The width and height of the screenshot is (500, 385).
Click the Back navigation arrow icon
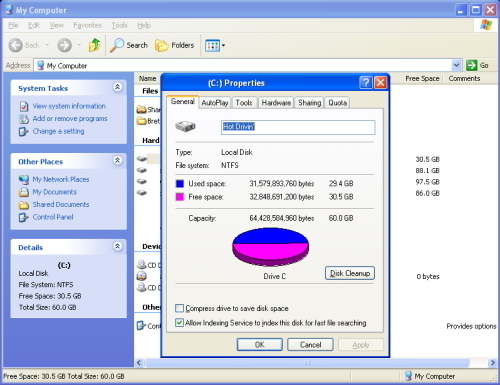click(15, 45)
